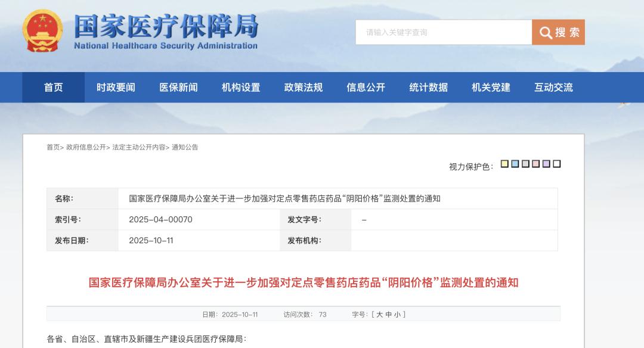This screenshot has width=644, height=348.
Task: Open 互动交流 in the navigation bar
Action: (x=553, y=88)
